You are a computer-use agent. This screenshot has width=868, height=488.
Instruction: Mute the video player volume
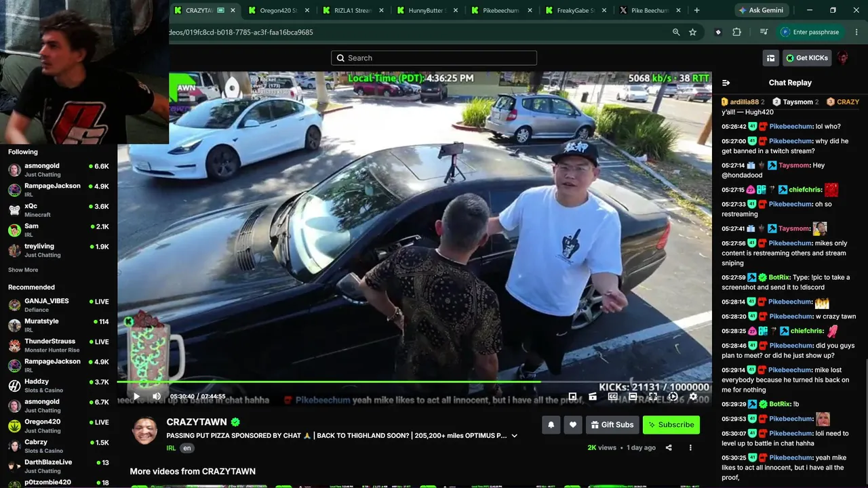click(157, 396)
